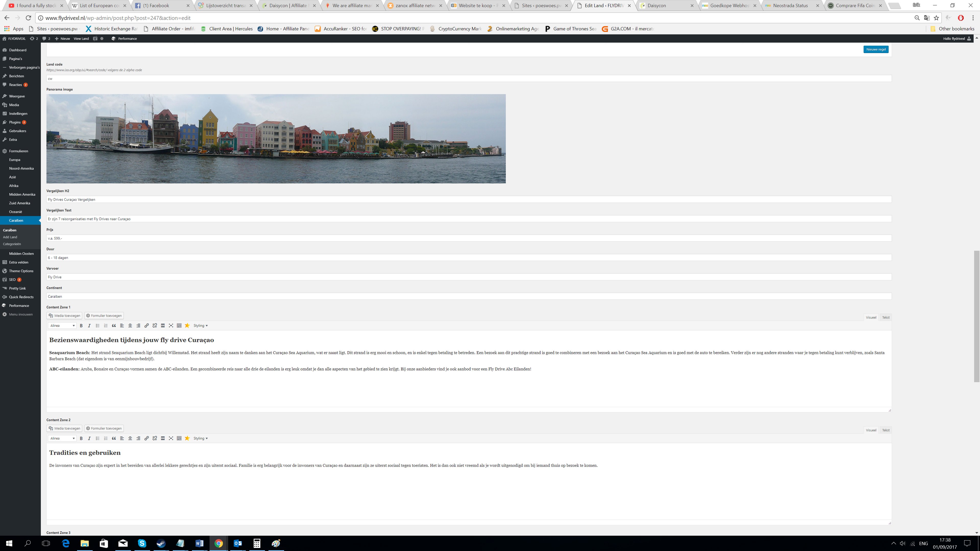This screenshot has width=980, height=551.
Task: Open Styling dropdown in Content Zone 1
Action: coord(200,325)
